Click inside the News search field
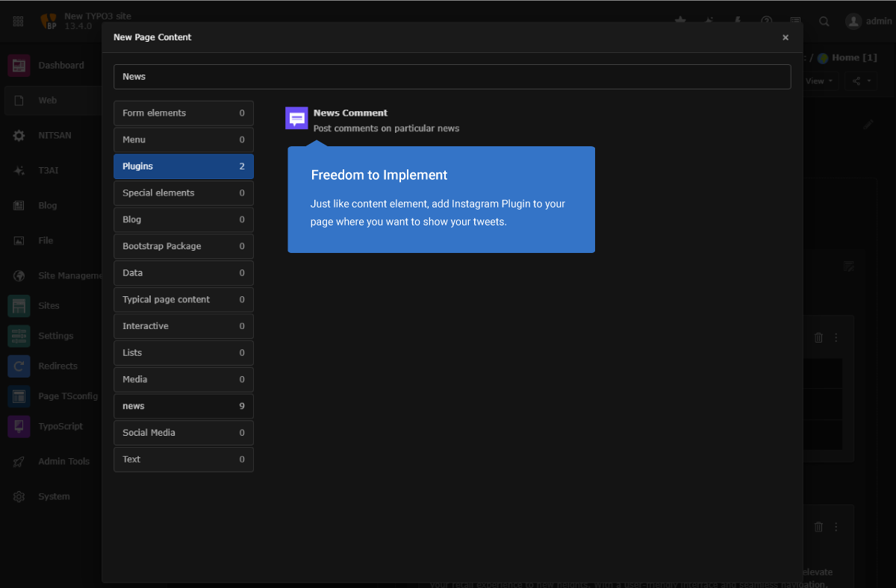The image size is (896, 588). pyautogui.click(x=452, y=76)
